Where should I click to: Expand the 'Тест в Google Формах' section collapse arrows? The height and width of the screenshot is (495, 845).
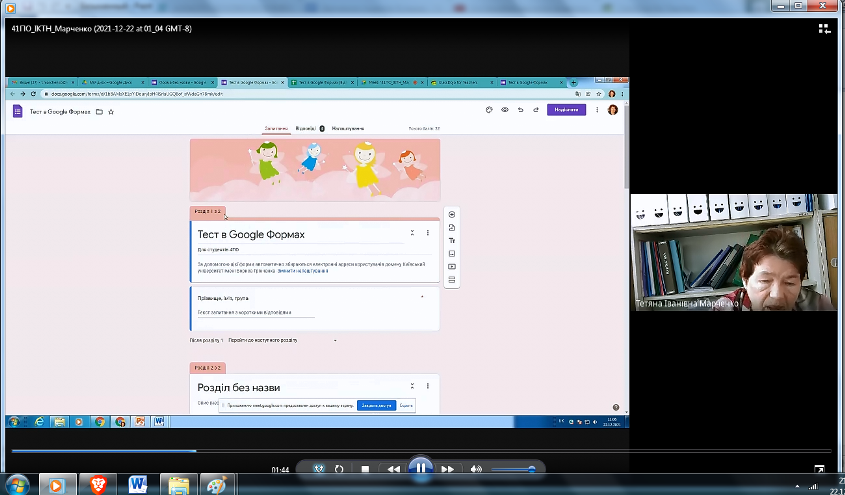pos(412,233)
